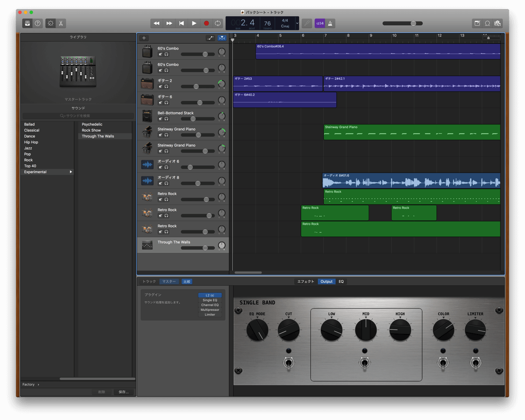Click the sound search field in Library

point(78,116)
